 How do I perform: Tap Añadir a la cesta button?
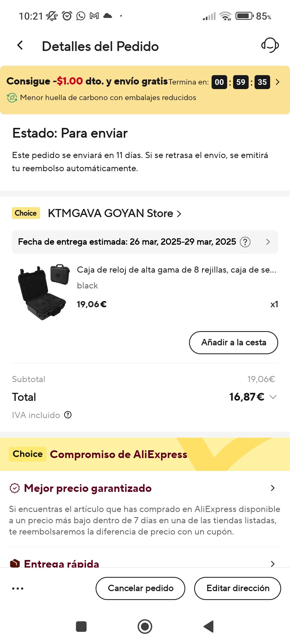pos(233,343)
